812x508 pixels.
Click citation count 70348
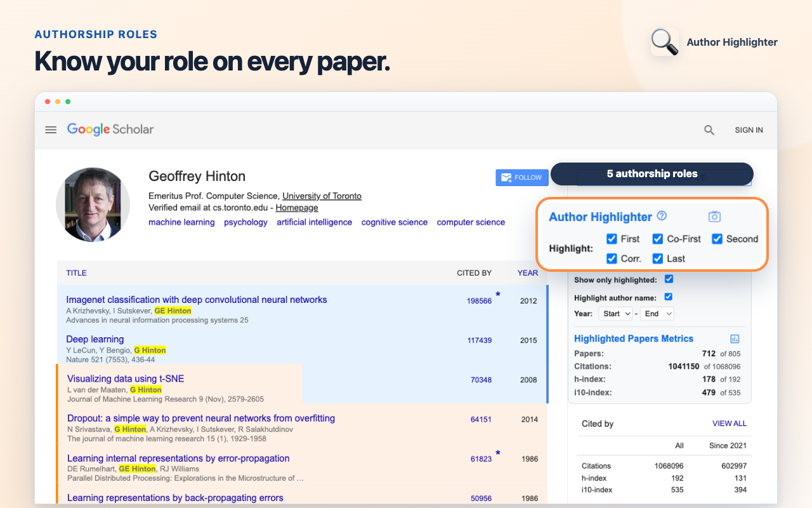481,380
